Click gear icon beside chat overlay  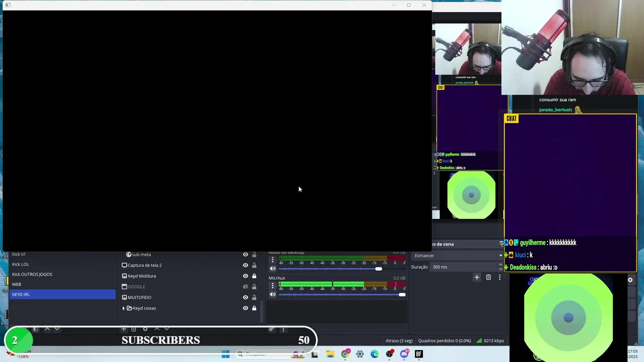point(630,280)
